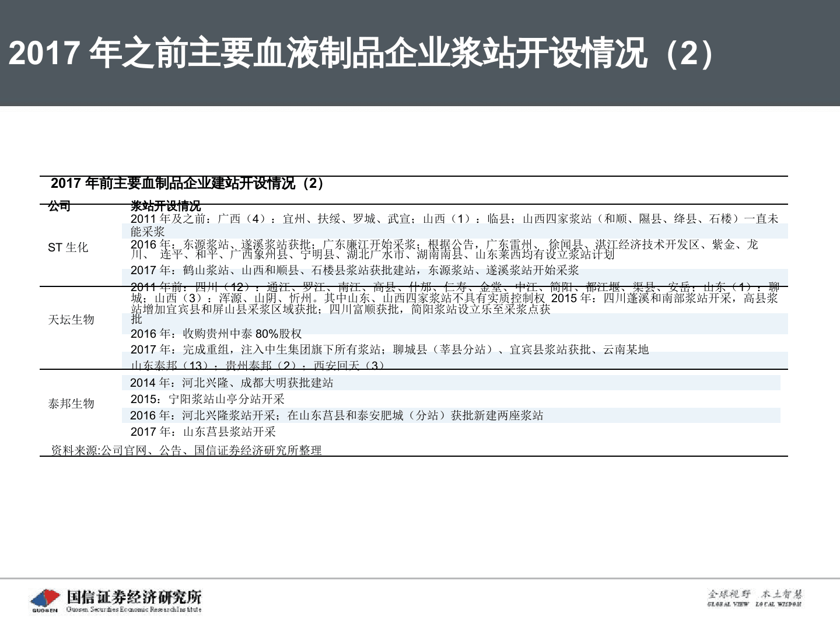This screenshot has width=840, height=630.
Task: Select the 泰邦生物 company label
Action: 72,402
